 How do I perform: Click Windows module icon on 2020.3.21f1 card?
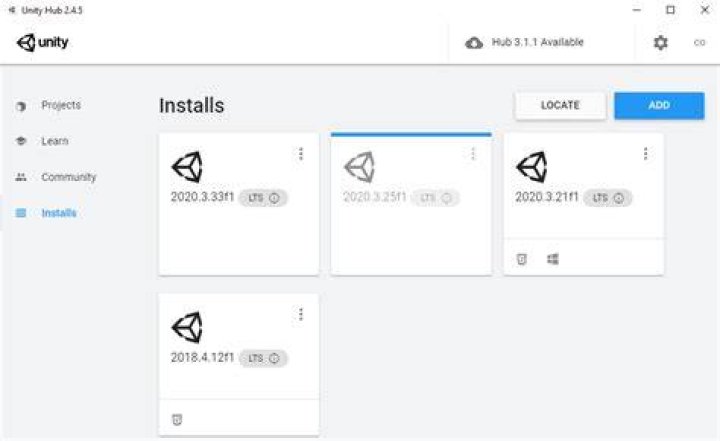[x=553, y=259]
